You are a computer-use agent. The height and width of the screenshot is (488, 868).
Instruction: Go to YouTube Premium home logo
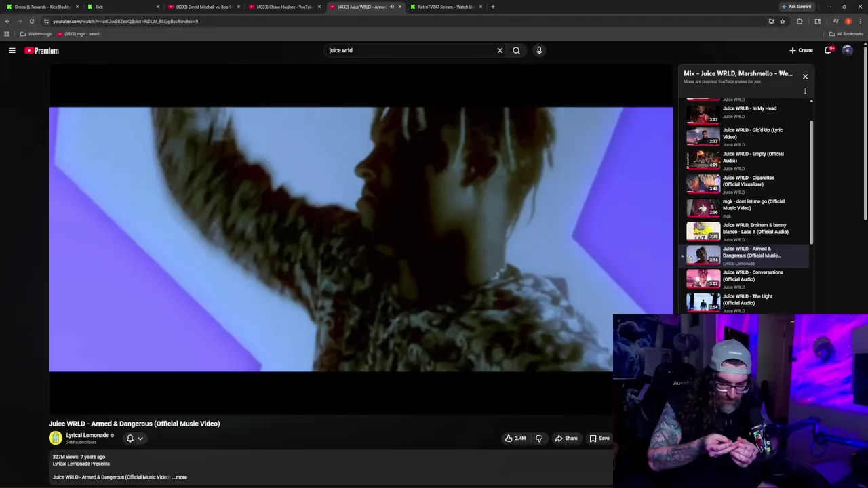click(42, 50)
